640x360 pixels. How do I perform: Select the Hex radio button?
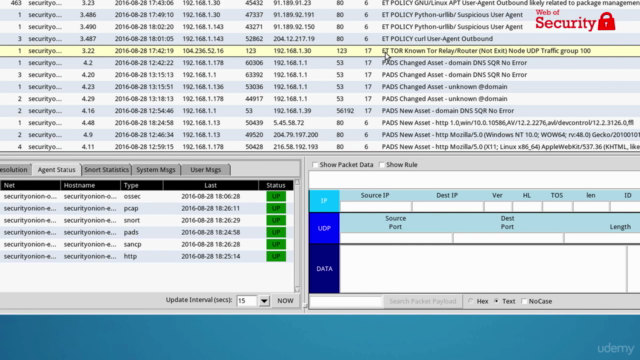click(471, 301)
